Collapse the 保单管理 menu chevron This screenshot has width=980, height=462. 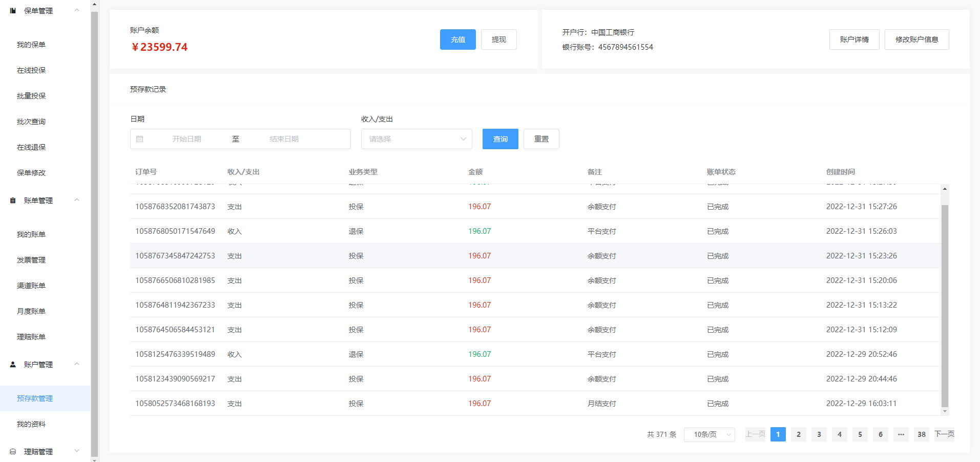tap(77, 10)
